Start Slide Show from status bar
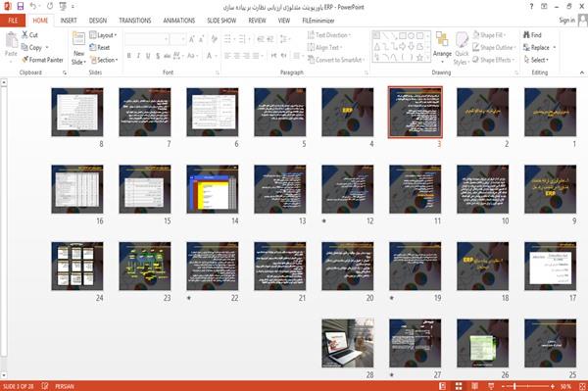This screenshot has width=588, height=391. (491, 386)
